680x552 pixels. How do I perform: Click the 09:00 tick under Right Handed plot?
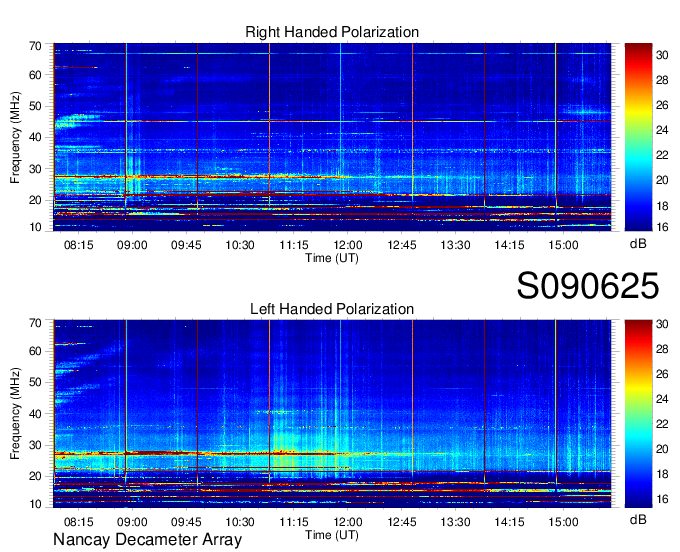tap(132, 245)
